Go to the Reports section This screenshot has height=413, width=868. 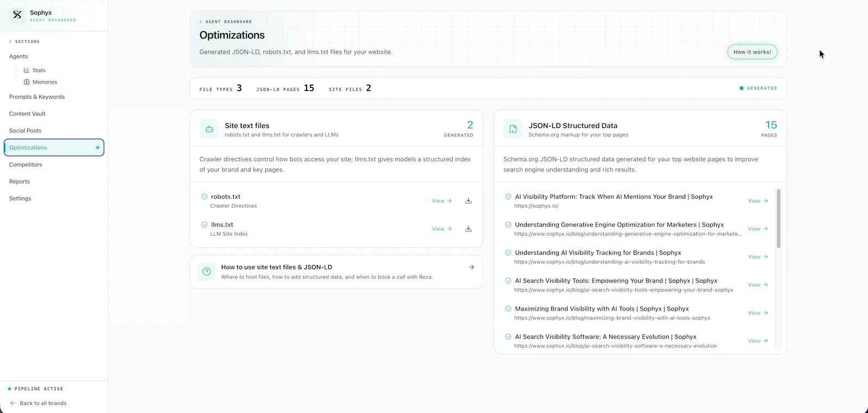click(x=20, y=182)
